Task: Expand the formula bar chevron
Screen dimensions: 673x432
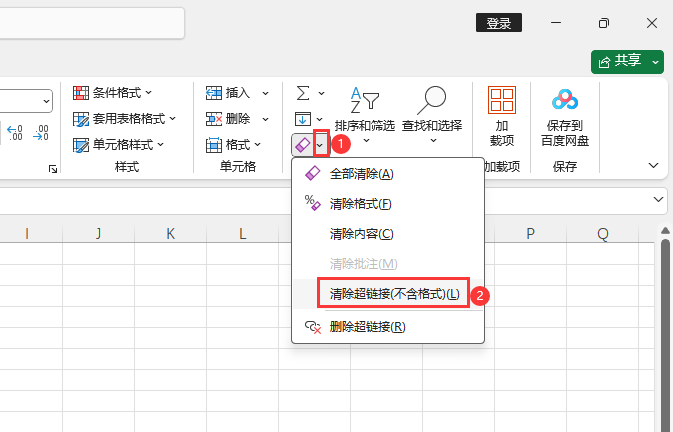Action: (658, 199)
